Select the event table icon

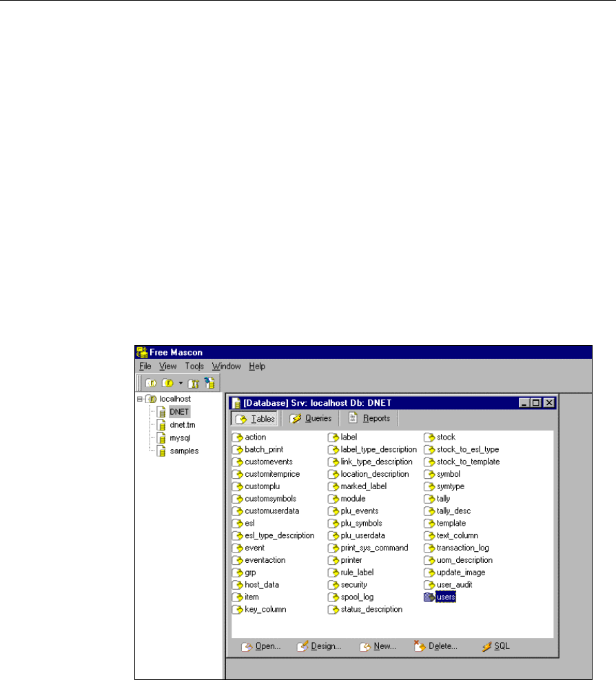[237, 548]
